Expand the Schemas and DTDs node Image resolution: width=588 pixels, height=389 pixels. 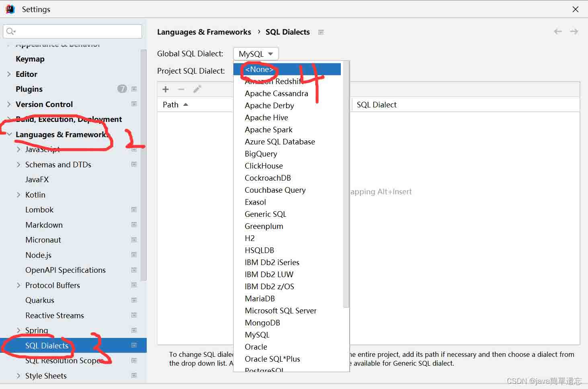[18, 165]
